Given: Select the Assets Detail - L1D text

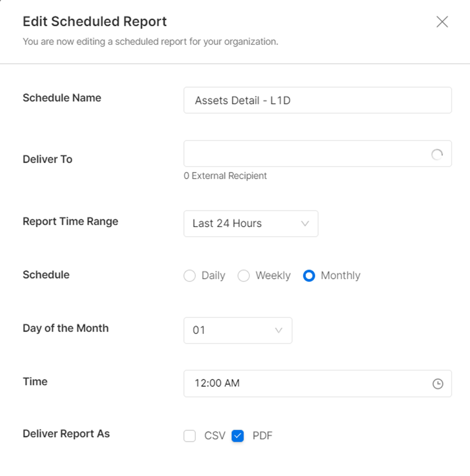Looking at the screenshot, I should [x=242, y=100].
